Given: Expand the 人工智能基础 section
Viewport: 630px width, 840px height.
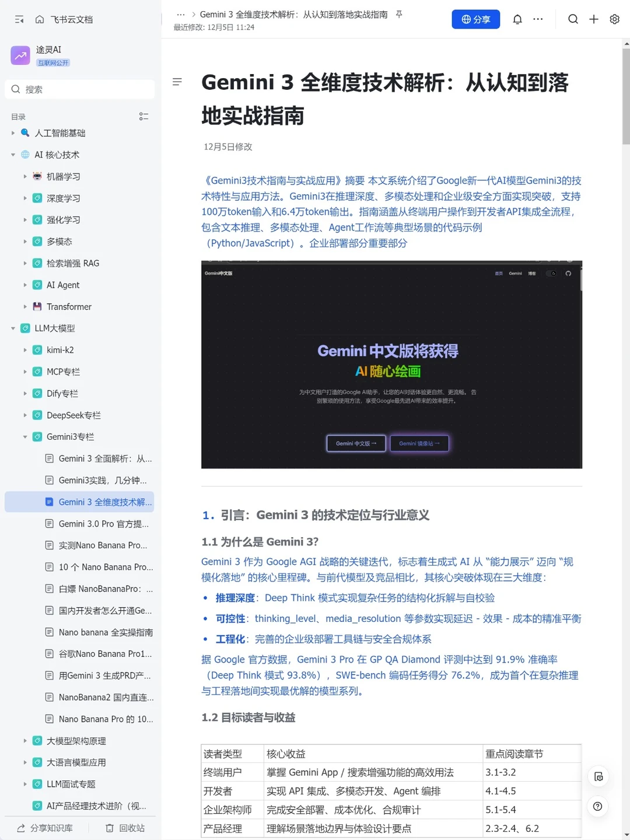Looking at the screenshot, I should (x=13, y=133).
